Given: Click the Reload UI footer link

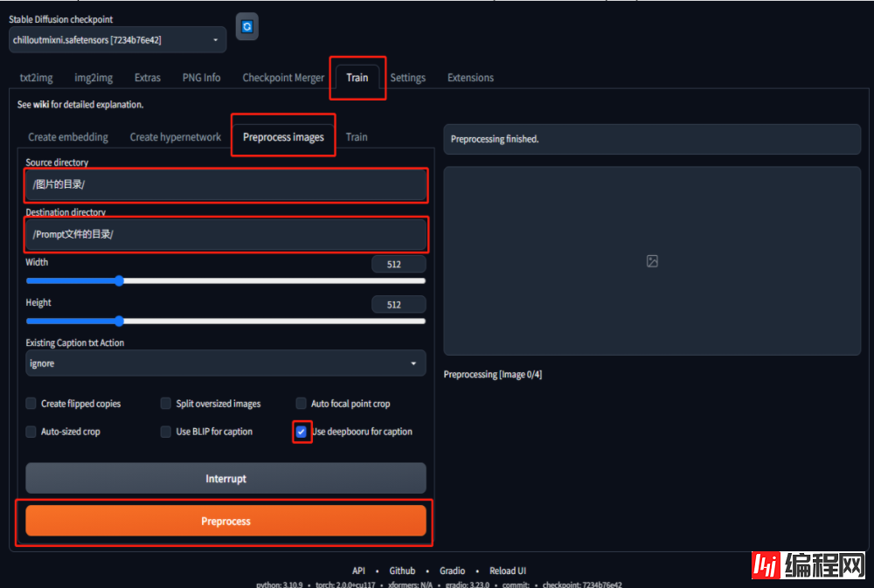Looking at the screenshot, I should (x=507, y=571).
